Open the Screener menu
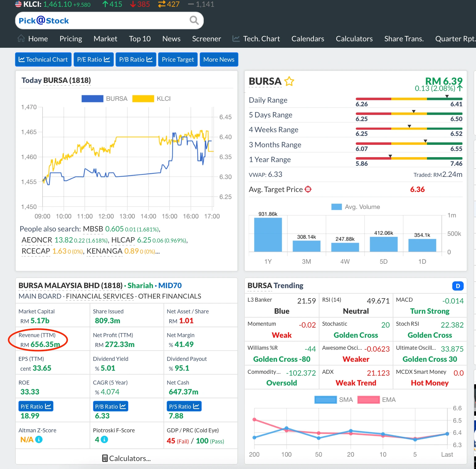The image size is (476, 469). coord(207,39)
